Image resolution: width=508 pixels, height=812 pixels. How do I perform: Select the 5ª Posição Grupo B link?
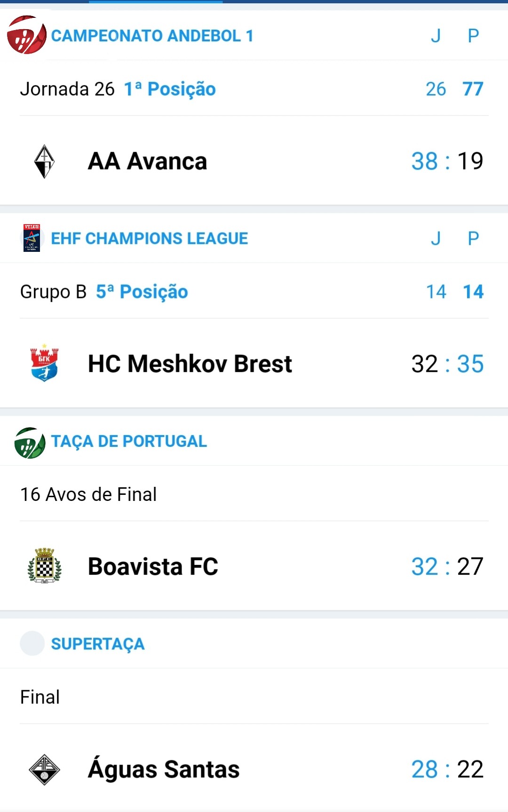click(x=142, y=292)
